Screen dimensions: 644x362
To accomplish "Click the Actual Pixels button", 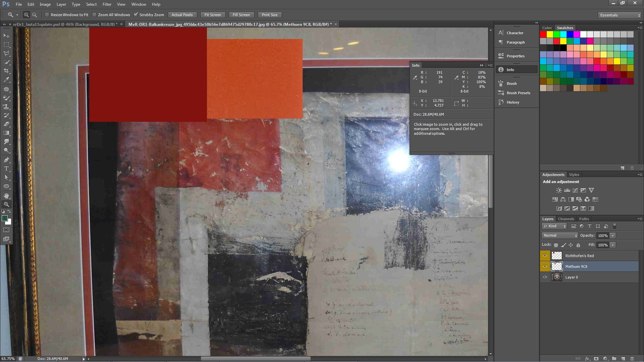I will 182,15.
